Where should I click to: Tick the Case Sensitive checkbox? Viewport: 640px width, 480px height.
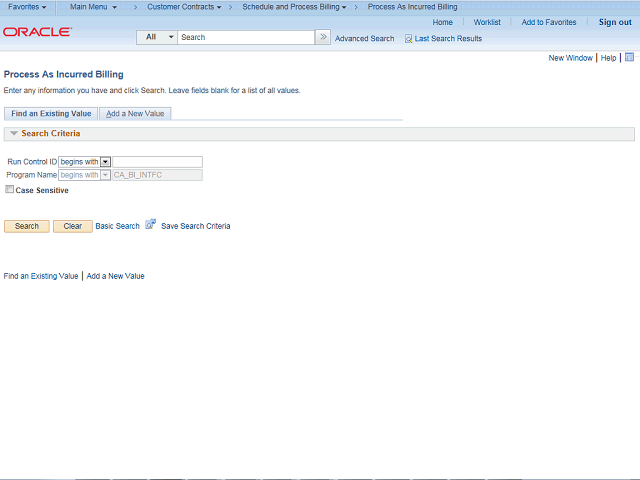pos(9,189)
